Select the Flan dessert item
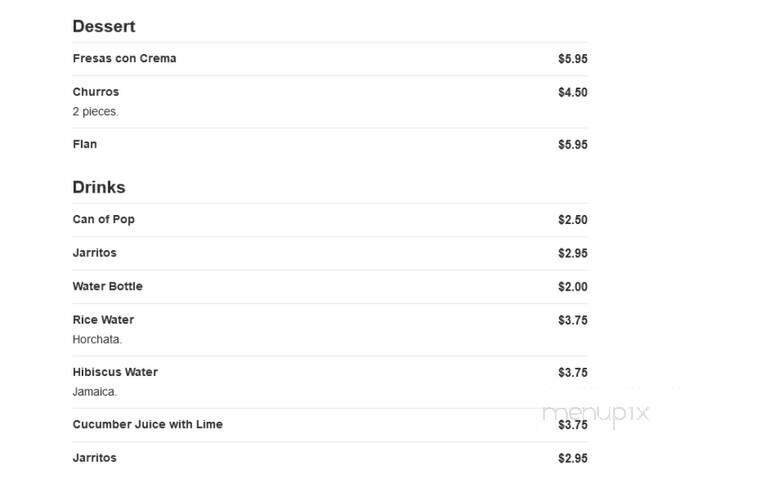Screen dimensions: 775x496 click(x=85, y=144)
